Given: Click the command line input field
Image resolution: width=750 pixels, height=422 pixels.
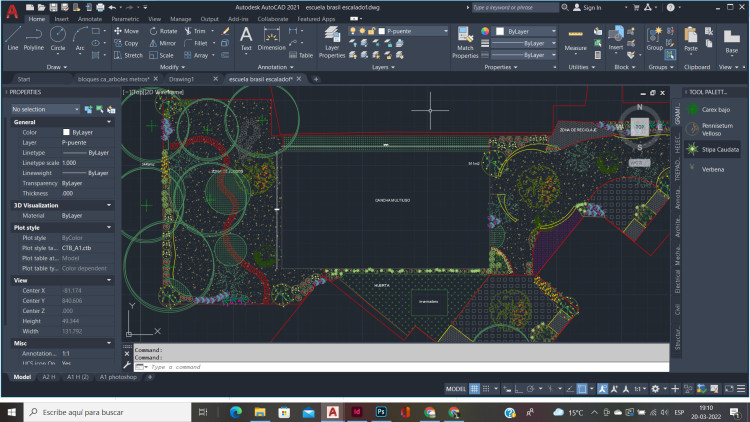Looking at the screenshot, I should pyautogui.click(x=401, y=367).
